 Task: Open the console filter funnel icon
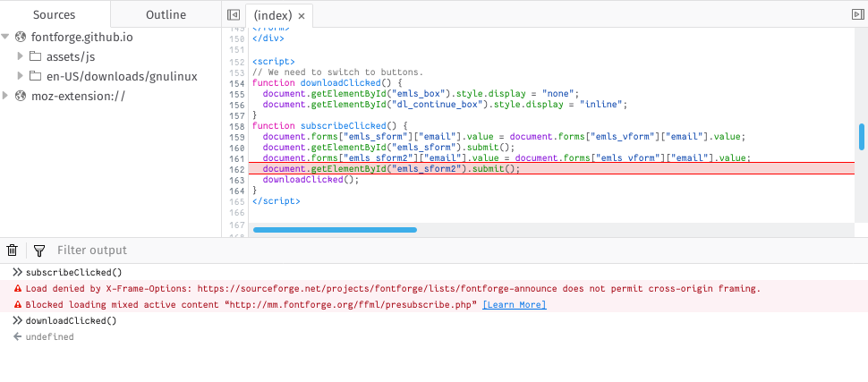coord(38,250)
